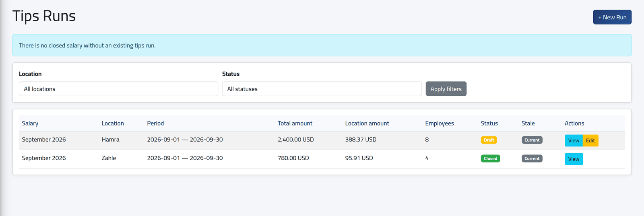Click the period dates in Zahle row

click(185, 158)
